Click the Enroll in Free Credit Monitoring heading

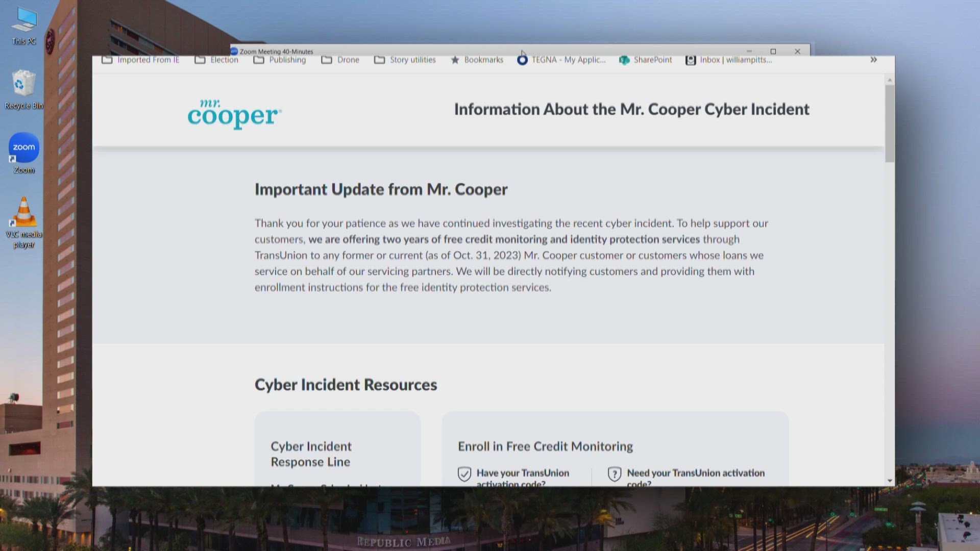coord(545,446)
